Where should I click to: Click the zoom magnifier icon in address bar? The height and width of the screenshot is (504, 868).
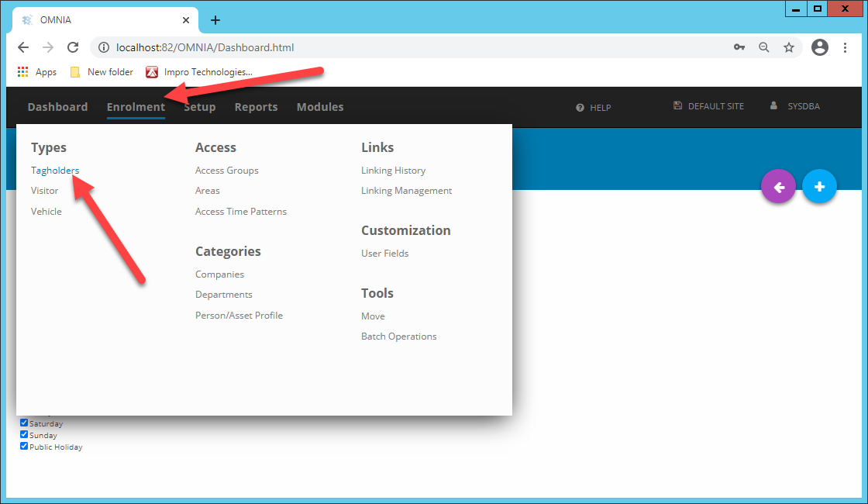tap(764, 47)
